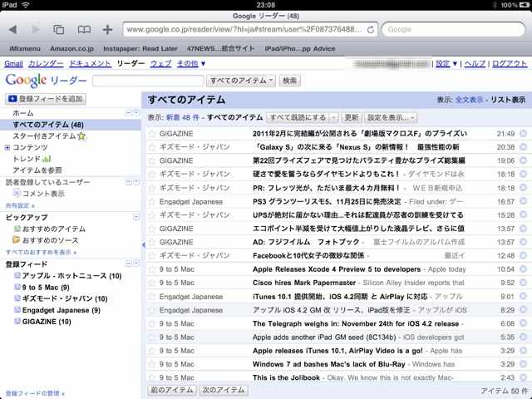The width and height of the screenshot is (532, 399).
Task: Open the round icon on the 21:49 row
Action: pyautogui.click(x=523, y=133)
